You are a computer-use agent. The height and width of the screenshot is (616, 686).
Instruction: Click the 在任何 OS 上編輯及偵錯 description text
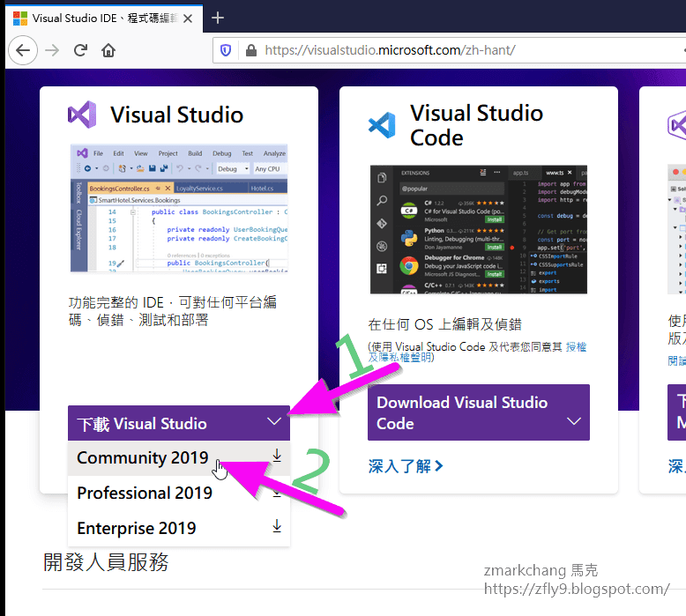(x=445, y=324)
